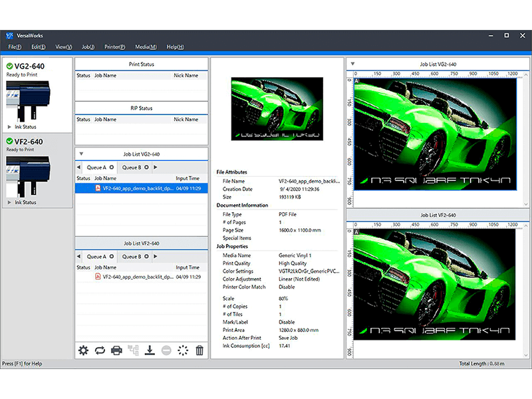Image resolution: width=532 pixels, height=399 pixels.
Task: Open the Job(J) menu
Action: [88, 47]
